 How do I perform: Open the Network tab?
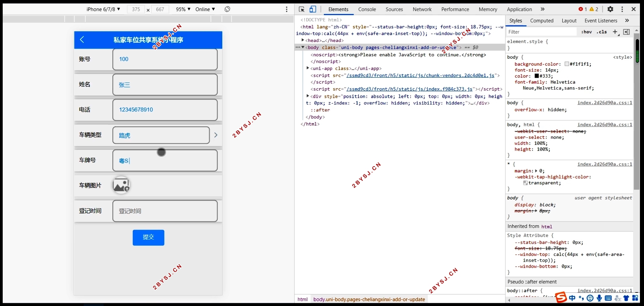(x=422, y=9)
